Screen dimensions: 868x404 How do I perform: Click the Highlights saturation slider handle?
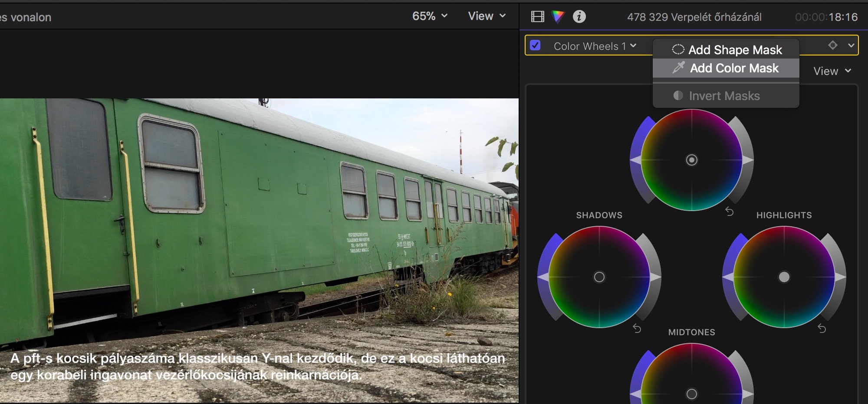728,277
